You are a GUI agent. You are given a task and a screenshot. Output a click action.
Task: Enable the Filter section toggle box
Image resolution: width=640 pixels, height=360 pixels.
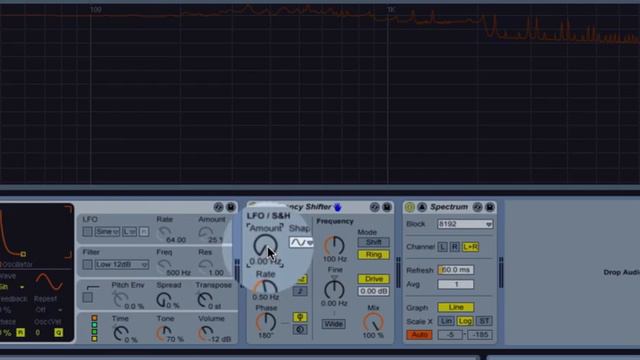[x=87, y=264]
